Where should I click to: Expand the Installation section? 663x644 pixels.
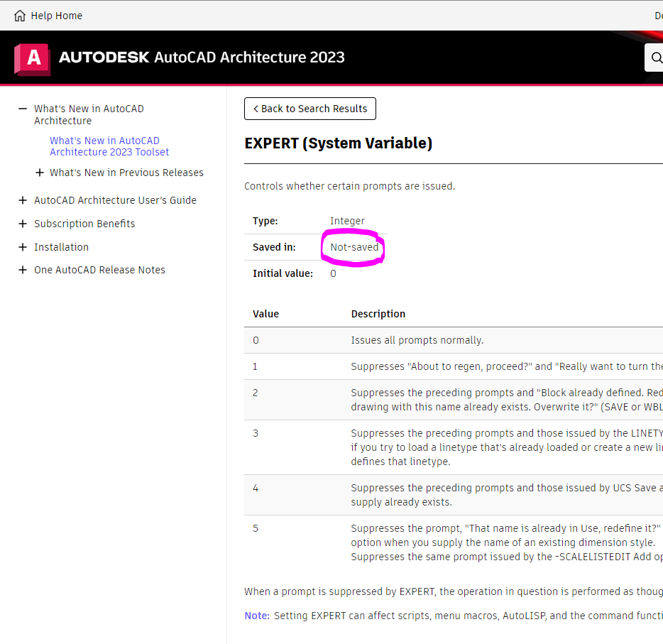[22, 246]
